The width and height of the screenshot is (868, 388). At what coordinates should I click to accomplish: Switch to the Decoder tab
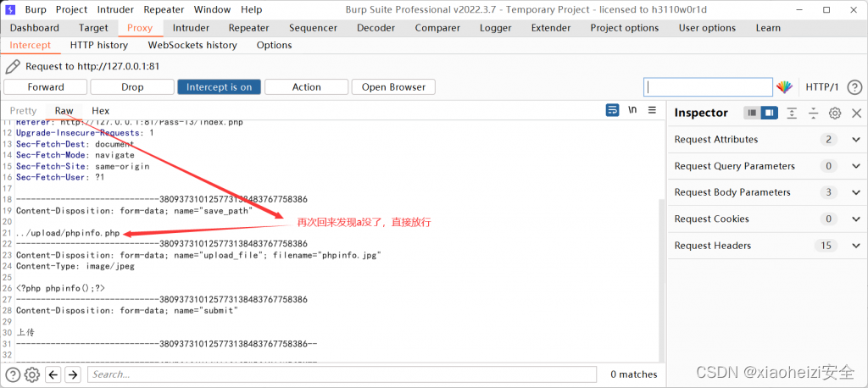coord(376,28)
